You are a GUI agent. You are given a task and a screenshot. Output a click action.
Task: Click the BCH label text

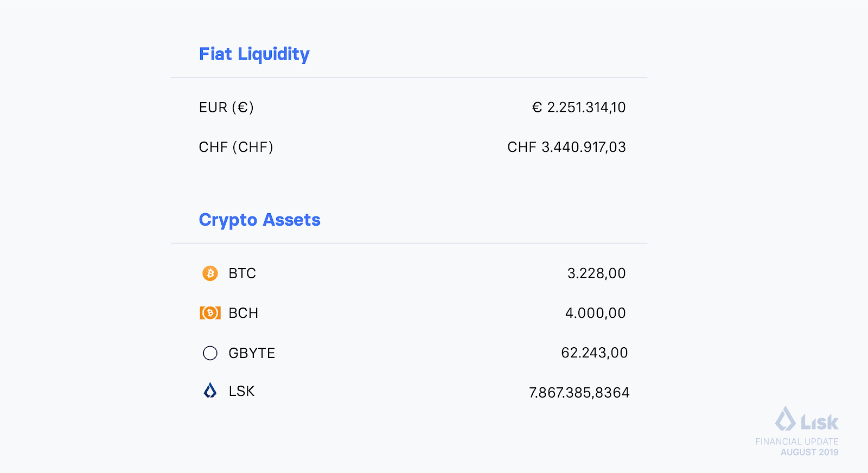(243, 313)
